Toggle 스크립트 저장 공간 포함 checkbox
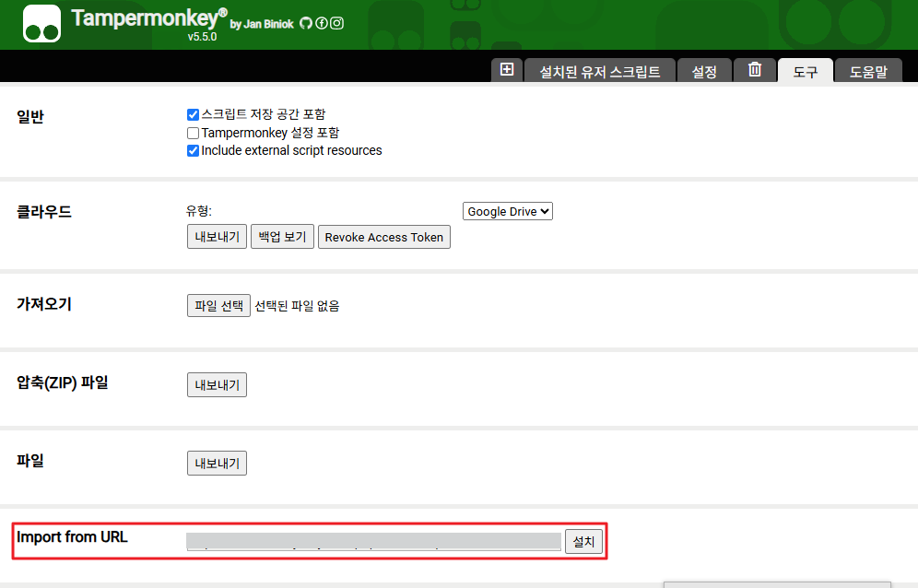This screenshot has height=588, width=918. coord(194,114)
